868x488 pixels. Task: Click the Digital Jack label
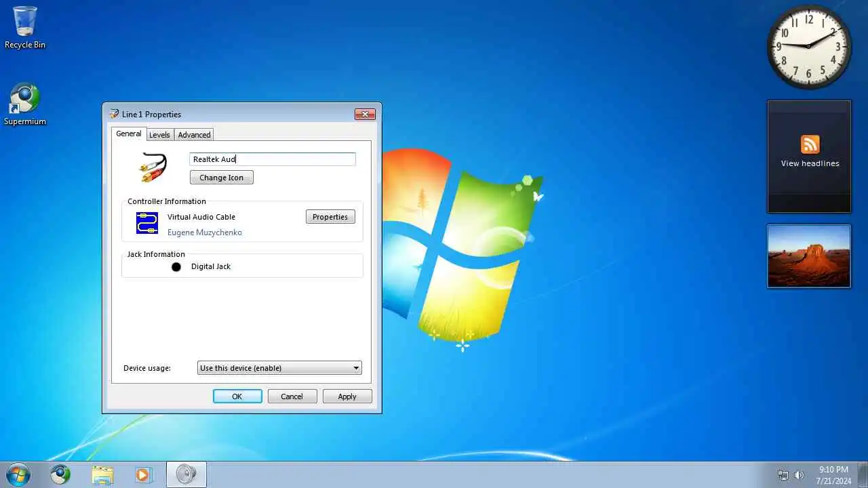[211, 266]
